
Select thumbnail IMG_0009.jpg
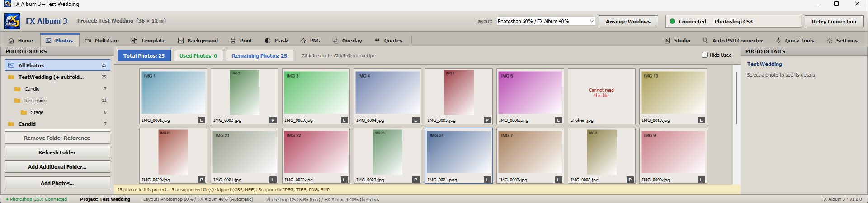coord(673,156)
